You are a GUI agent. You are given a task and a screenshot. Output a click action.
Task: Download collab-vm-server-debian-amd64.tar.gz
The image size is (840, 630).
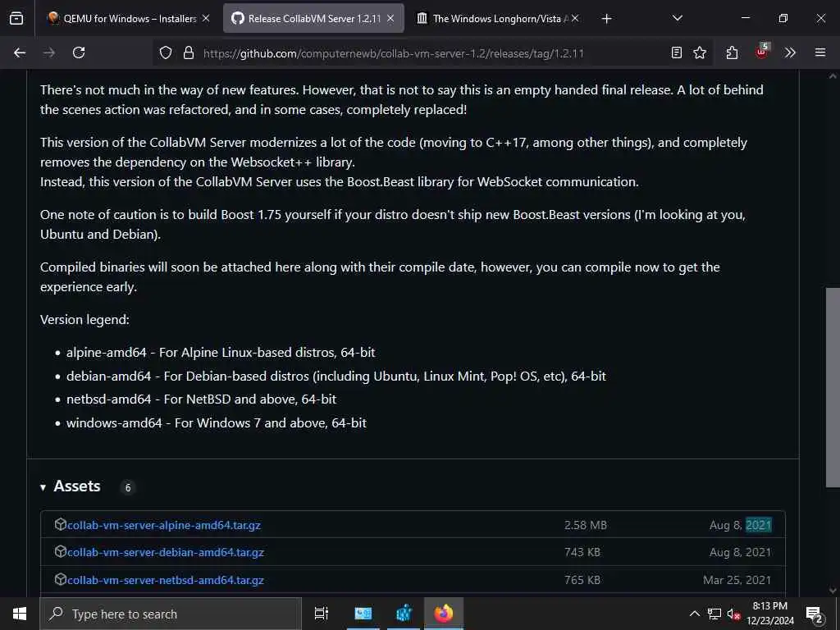[x=166, y=552]
